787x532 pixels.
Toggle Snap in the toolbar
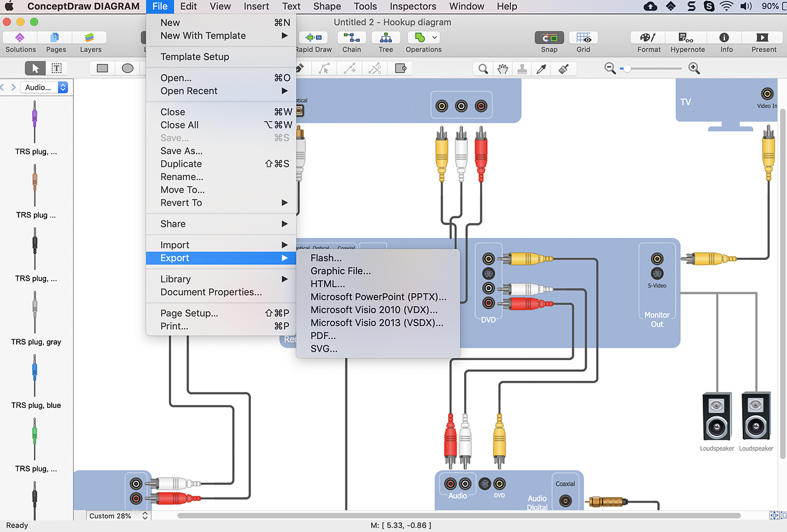coord(549,38)
